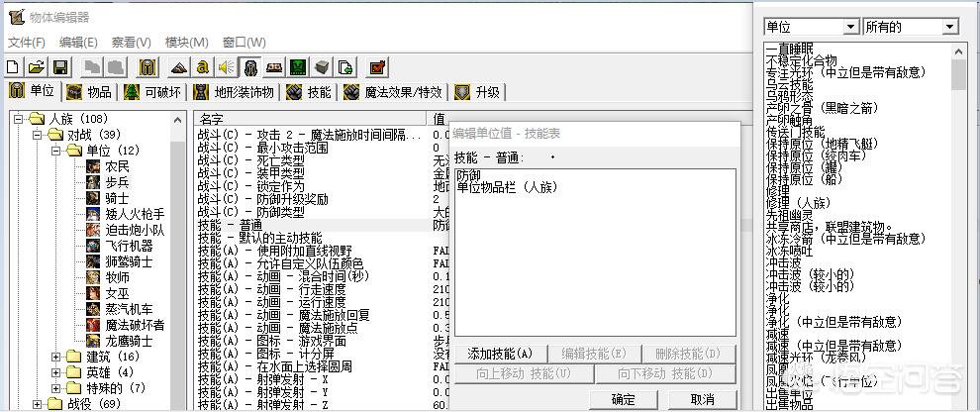This screenshot has height=412, width=980.
Task: Click the 添加技能(A) button
Action: pos(500,354)
